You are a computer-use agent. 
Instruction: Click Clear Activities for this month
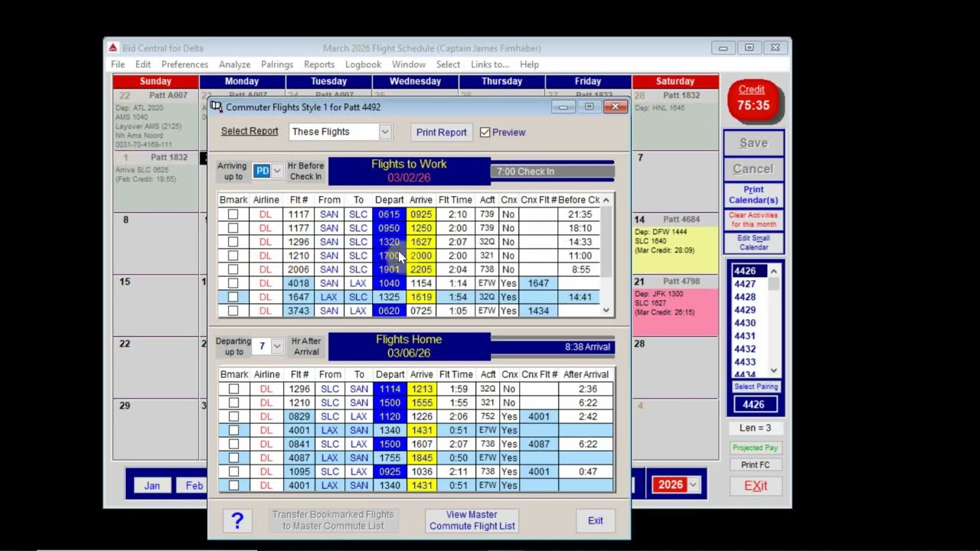[753, 220]
